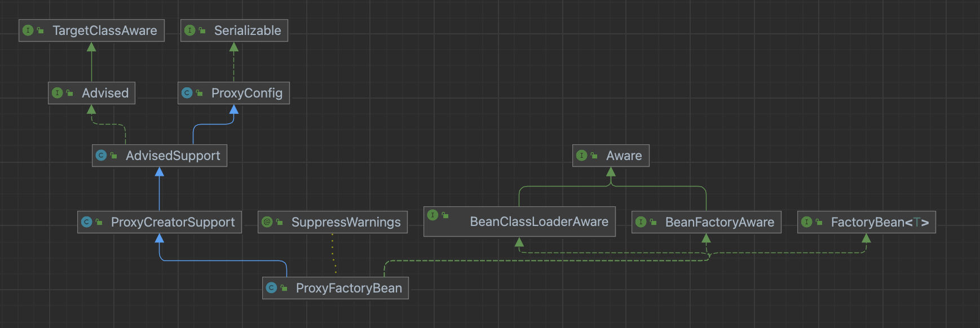The height and width of the screenshot is (328, 980).
Task: Select the BeanFactoryAware label text
Action: 719,222
